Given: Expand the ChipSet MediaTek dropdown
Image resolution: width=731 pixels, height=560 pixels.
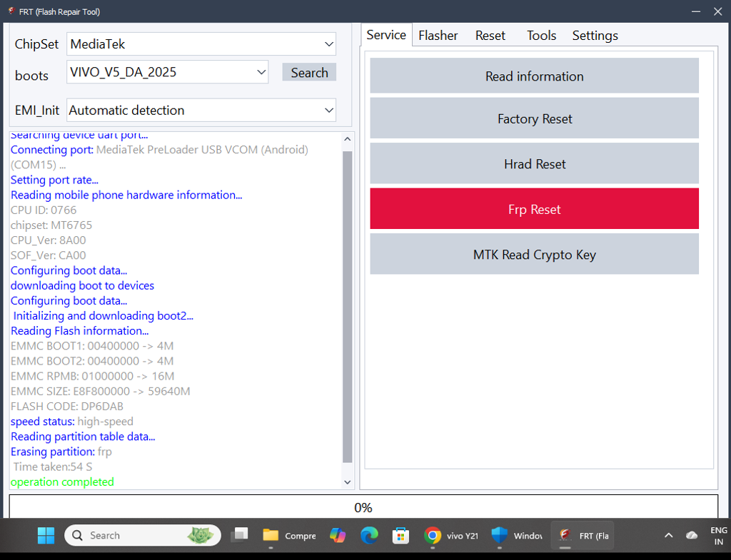Looking at the screenshot, I should click(x=328, y=44).
